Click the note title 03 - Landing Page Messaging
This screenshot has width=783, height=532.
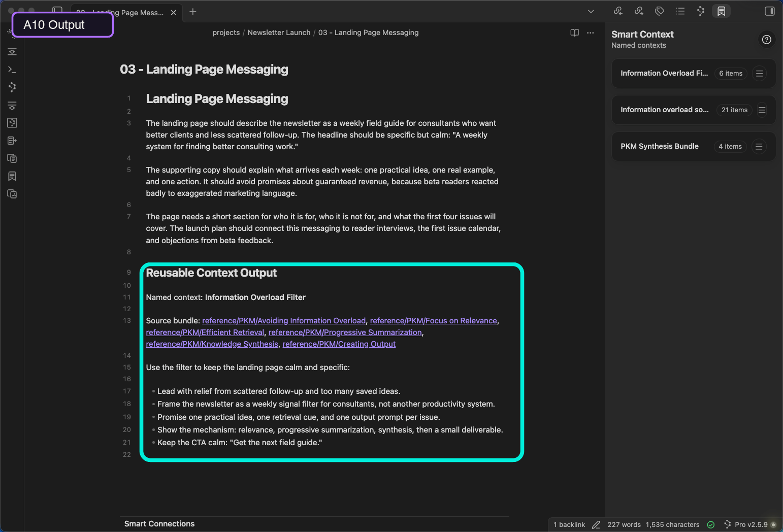point(204,70)
